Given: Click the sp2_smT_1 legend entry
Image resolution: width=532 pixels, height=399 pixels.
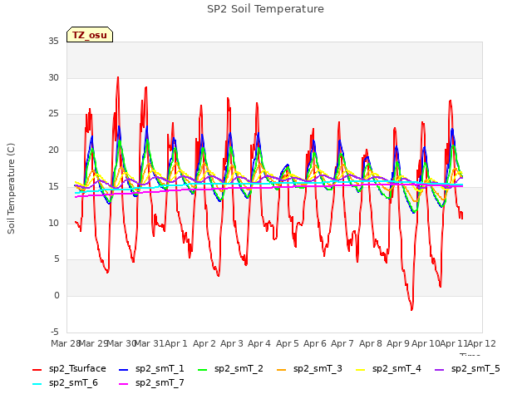Looking at the screenshot, I should coord(151,368).
